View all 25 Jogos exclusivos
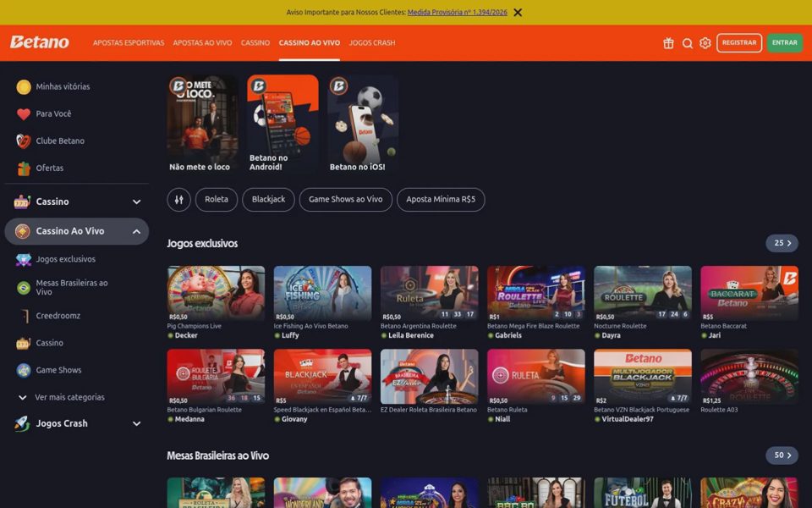Image resolution: width=812 pixels, height=508 pixels. point(782,243)
